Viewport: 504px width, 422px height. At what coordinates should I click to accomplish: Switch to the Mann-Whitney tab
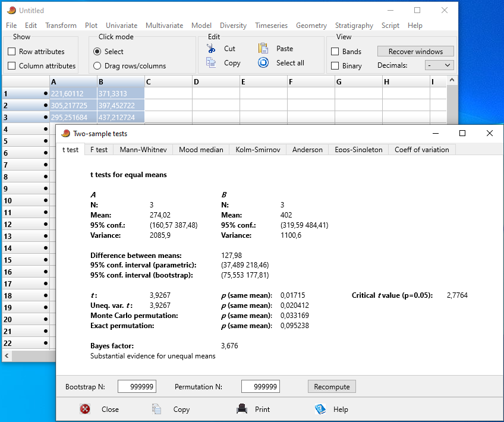coord(143,150)
